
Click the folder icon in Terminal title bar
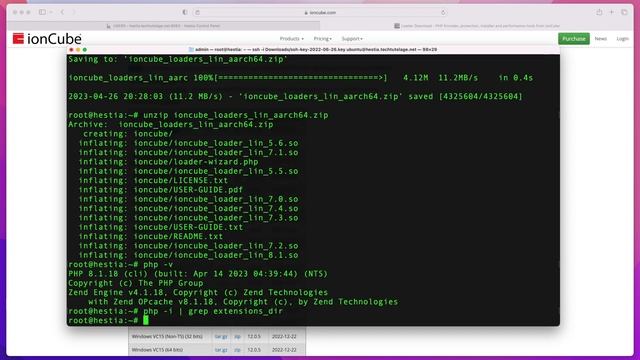pyautogui.click(x=191, y=50)
